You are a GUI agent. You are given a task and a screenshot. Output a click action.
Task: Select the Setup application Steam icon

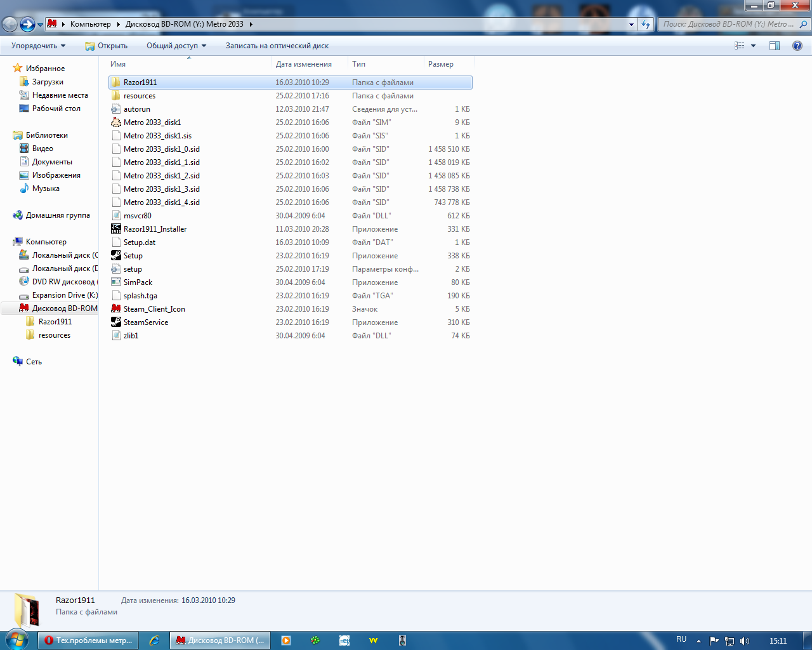[x=115, y=256]
